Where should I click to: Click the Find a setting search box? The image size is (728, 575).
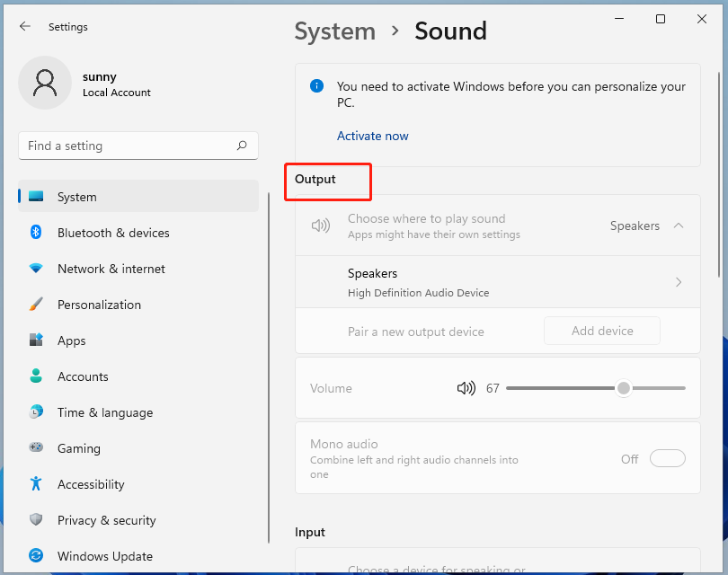tap(126, 146)
